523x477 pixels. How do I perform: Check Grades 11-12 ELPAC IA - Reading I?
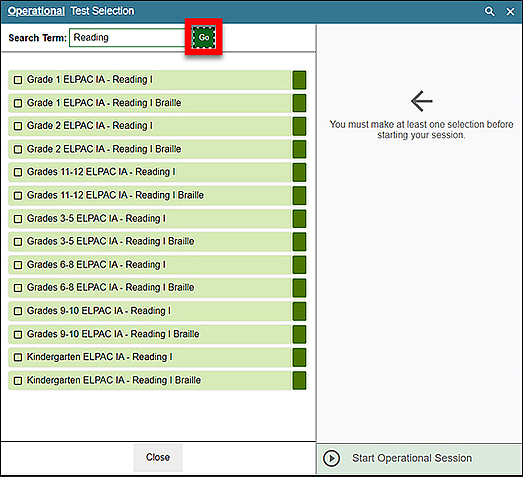tap(18, 172)
